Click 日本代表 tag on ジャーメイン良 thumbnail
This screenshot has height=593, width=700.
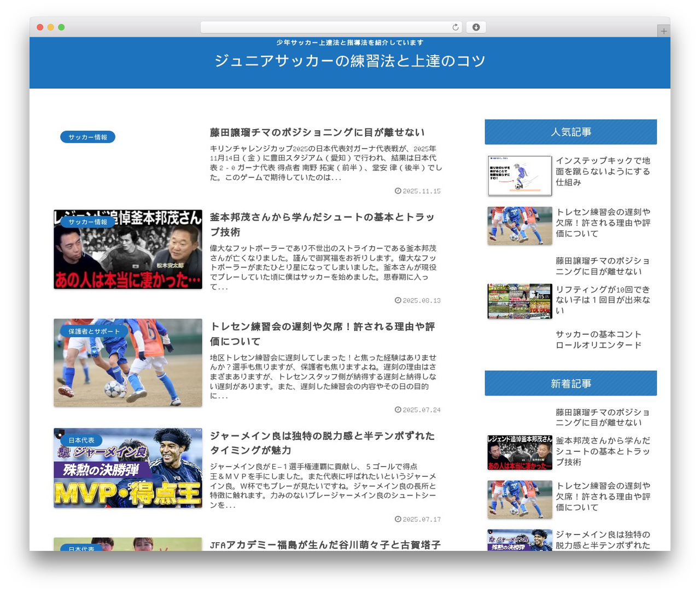pyautogui.click(x=81, y=440)
